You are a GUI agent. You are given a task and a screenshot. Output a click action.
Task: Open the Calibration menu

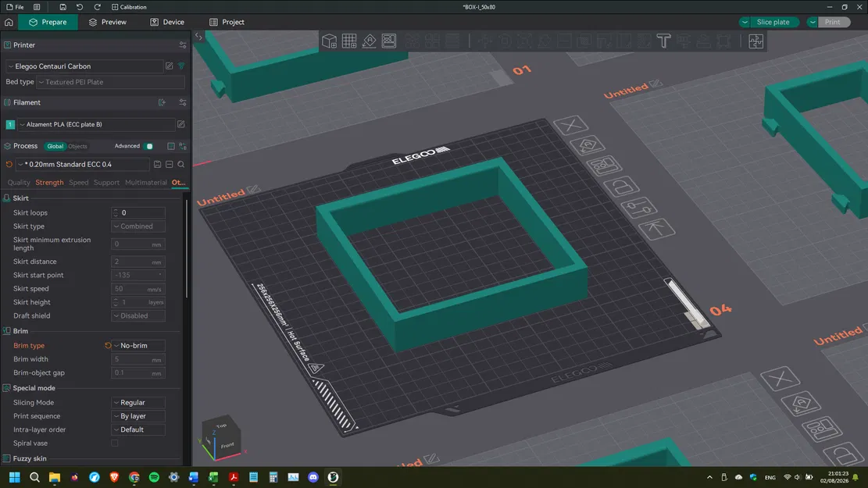point(129,7)
